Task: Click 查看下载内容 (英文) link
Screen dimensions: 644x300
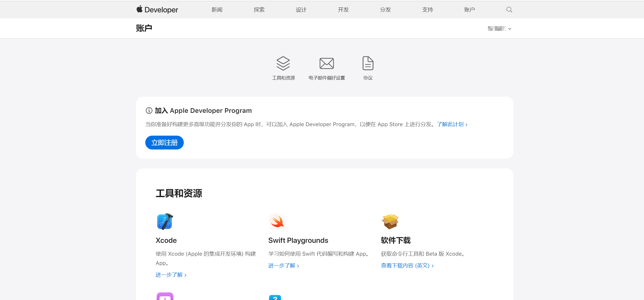Action: (407, 266)
